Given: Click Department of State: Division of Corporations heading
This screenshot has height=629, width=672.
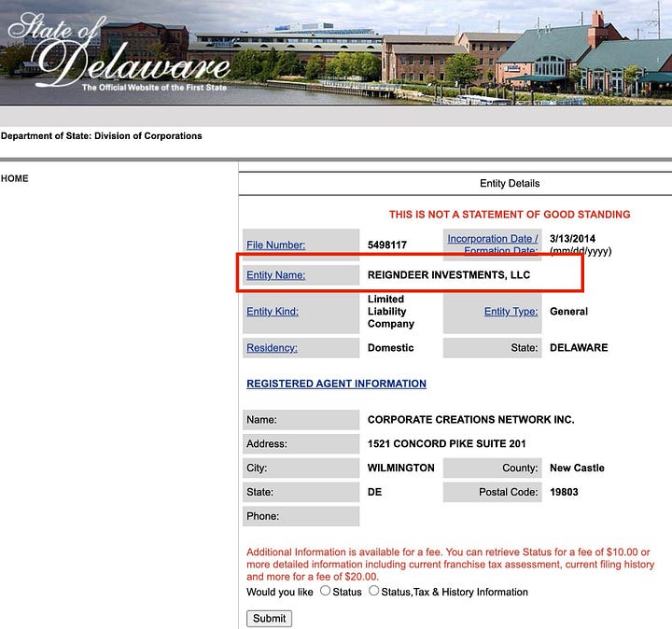Looking at the screenshot, I should [101, 136].
